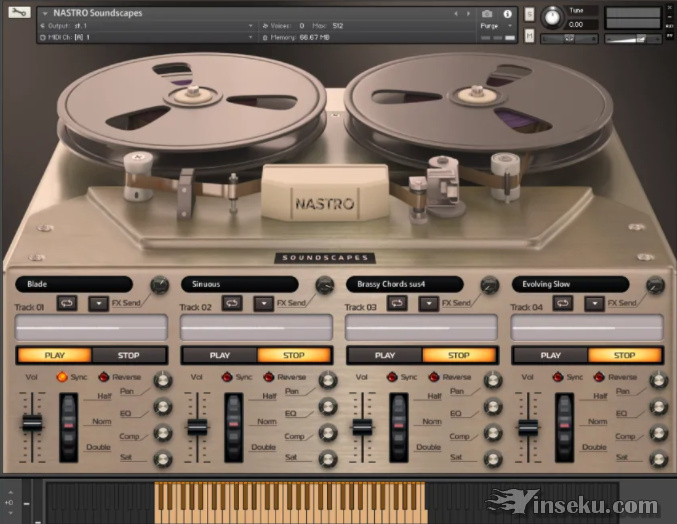The width and height of the screenshot is (677, 524).
Task: Click the Track 01 loop icon
Action: (66, 303)
